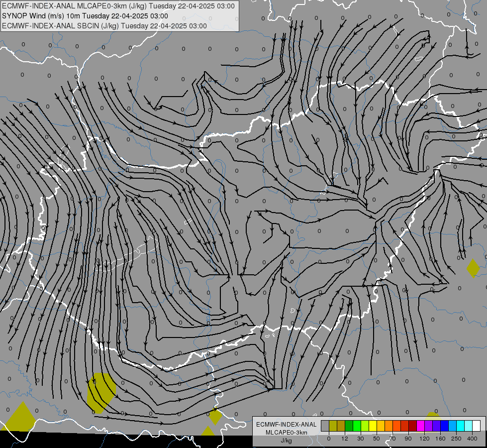Click the SBCIN title line in header
Viewport: 487px width, 448px height.
[104, 26]
